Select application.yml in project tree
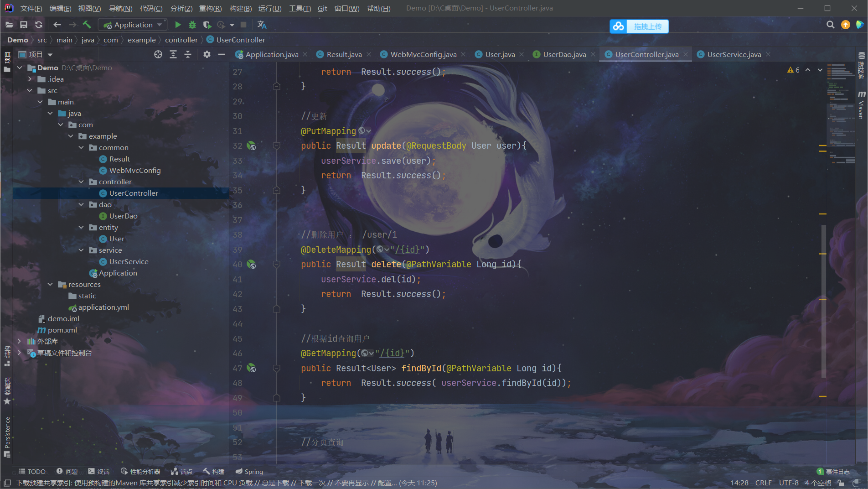This screenshot has width=868, height=489. coord(103,307)
